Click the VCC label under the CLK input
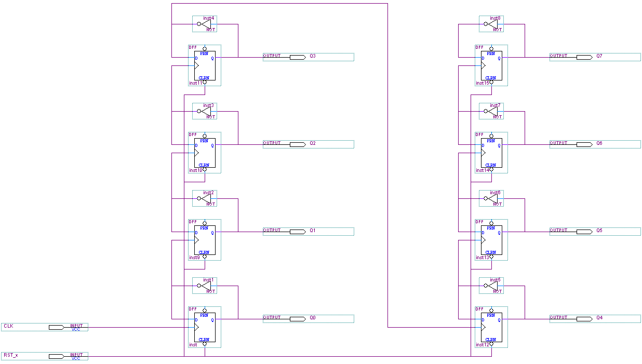The width and height of the screenshot is (642, 364). (x=76, y=330)
